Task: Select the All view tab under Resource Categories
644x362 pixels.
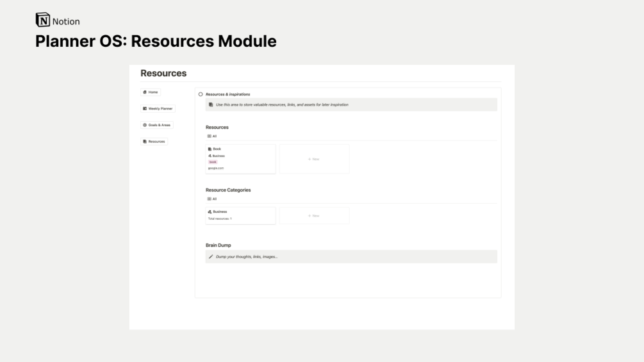Action: (212, 199)
